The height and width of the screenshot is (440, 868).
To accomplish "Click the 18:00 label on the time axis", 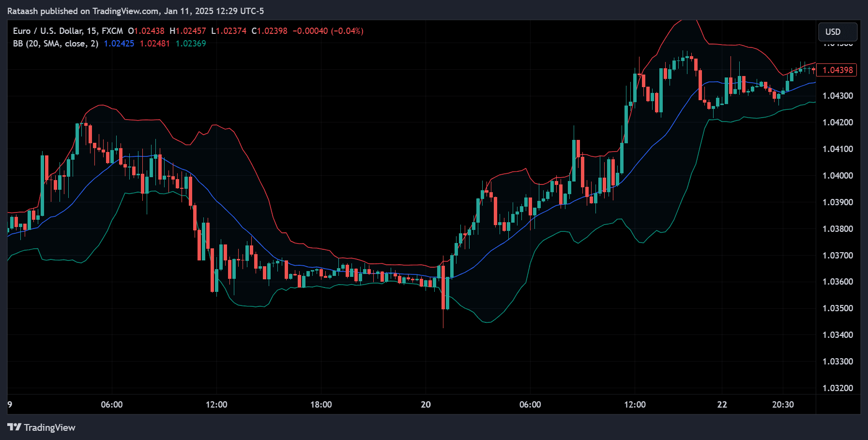I will (321, 404).
